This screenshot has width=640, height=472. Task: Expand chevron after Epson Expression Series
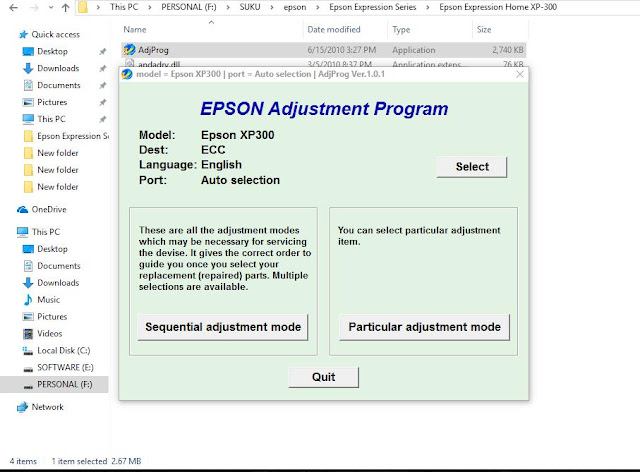(x=427, y=7)
